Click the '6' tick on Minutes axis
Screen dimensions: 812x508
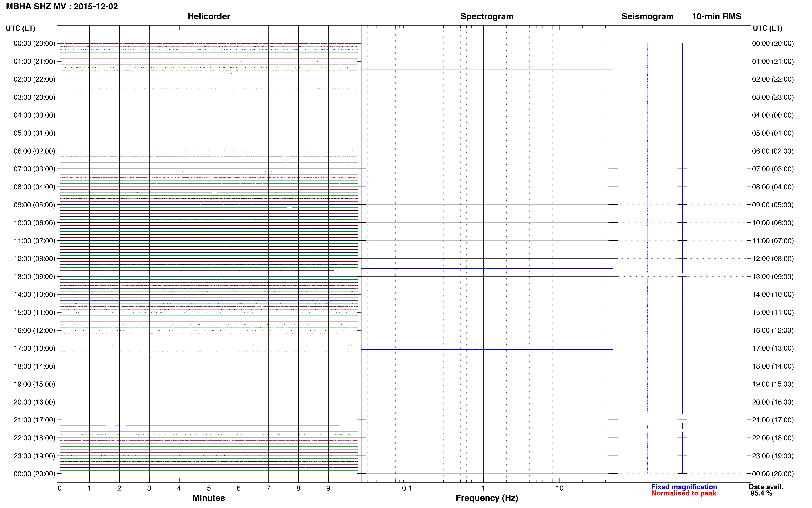click(239, 488)
